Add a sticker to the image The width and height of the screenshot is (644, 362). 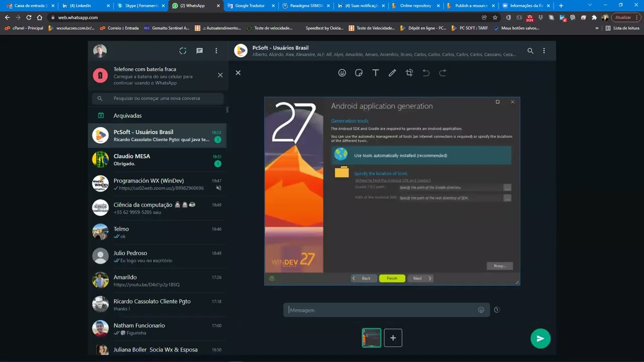pos(359,73)
